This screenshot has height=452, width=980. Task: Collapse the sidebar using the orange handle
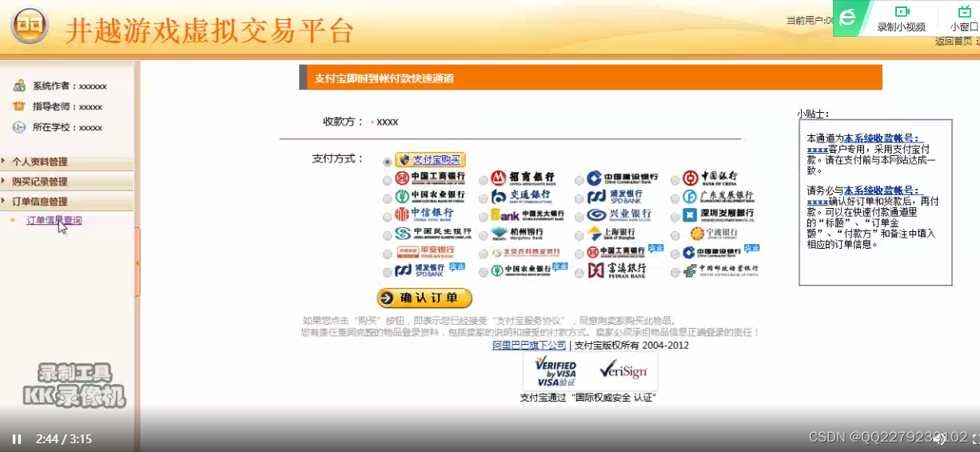pyautogui.click(x=137, y=262)
